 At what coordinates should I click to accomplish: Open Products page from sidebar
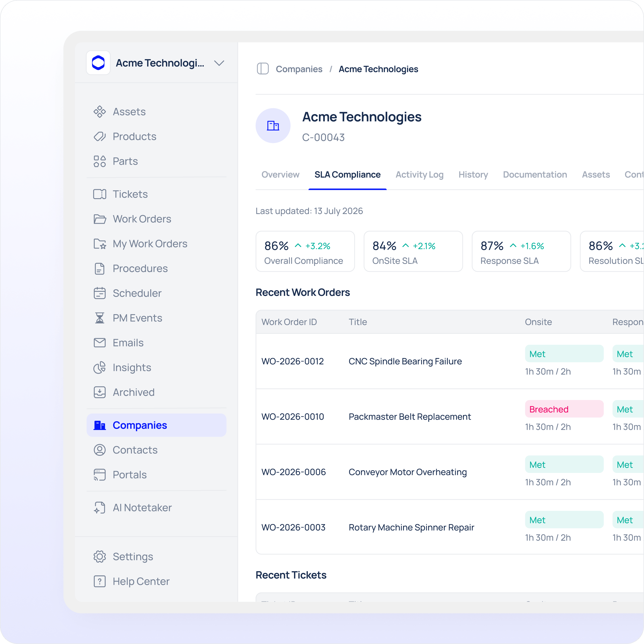134,136
